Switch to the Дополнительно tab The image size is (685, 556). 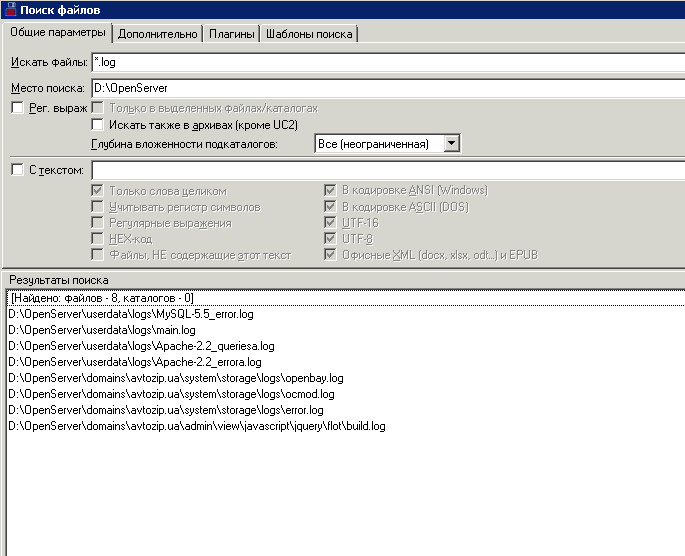click(157, 33)
